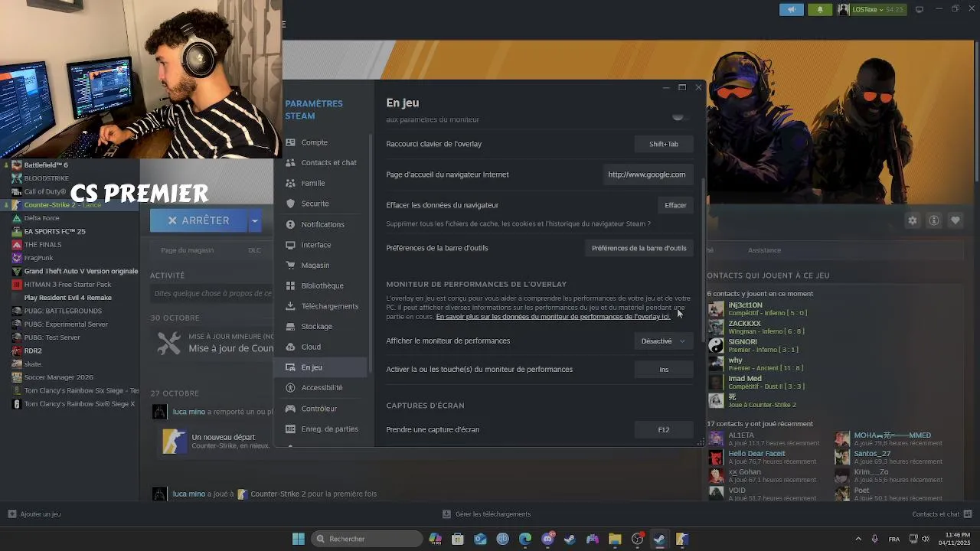
Task: Click the Magasin cart icon in sidebar
Action: coord(290,265)
